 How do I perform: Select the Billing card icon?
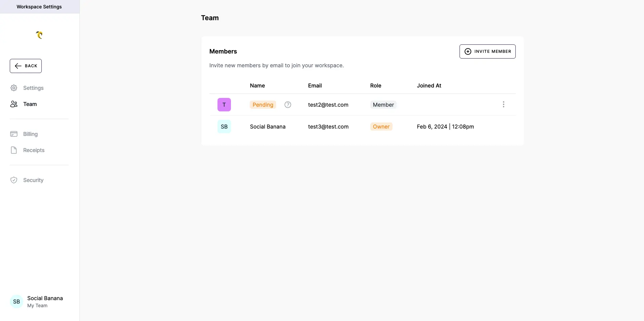(14, 134)
